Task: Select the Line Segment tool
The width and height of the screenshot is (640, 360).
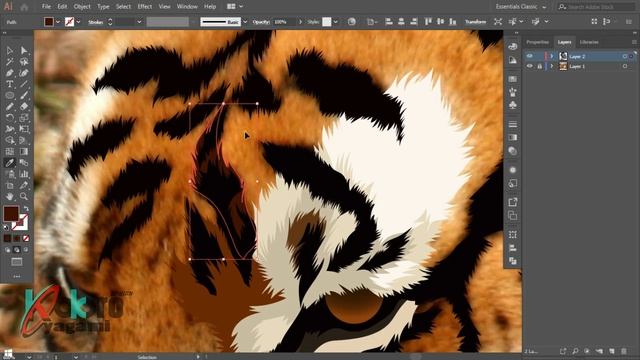Action: tap(24, 84)
